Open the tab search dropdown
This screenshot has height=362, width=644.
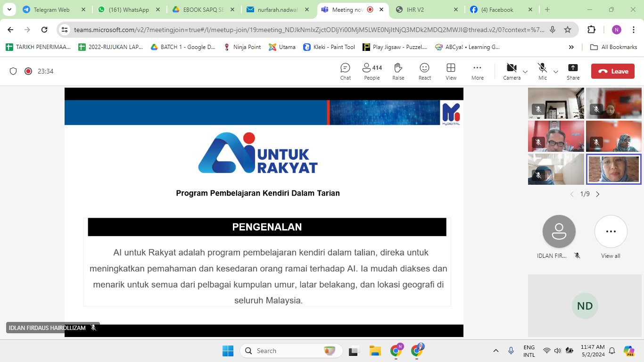tap(9, 9)
